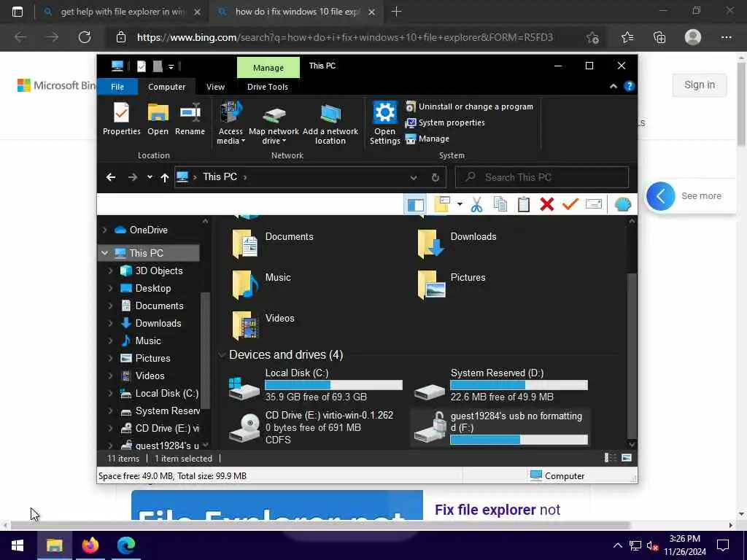This screenshot has height=560, width=747.
Task: Click the Manage contextual tab
Action: click(x=268, y=68)
